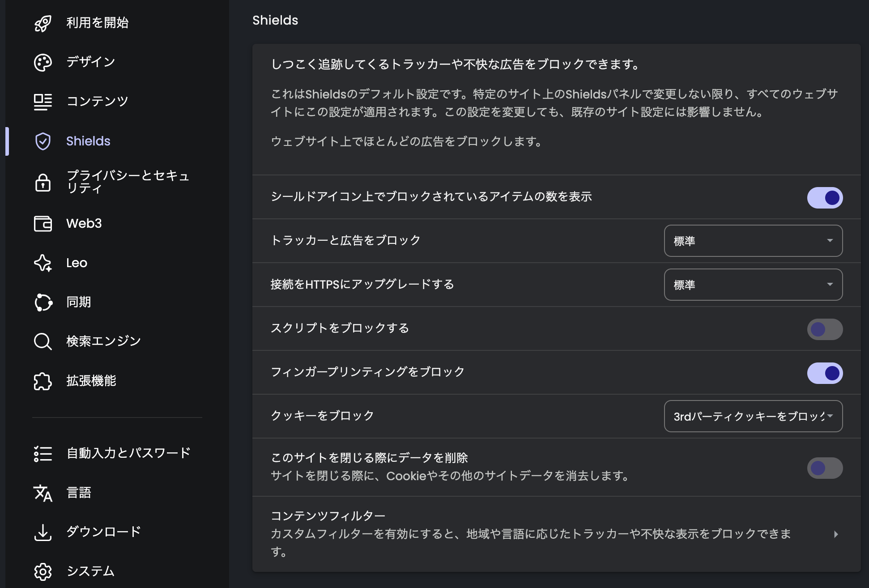This screenshot has height=588, width=869.
Task: Enable このサイトを閉じる際にデータを削除 switch
Action: click(825, 468)
